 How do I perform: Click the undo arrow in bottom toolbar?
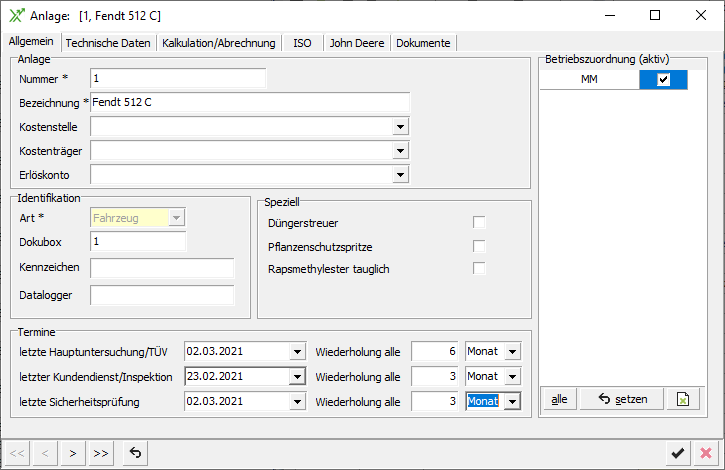coord(135,453)
